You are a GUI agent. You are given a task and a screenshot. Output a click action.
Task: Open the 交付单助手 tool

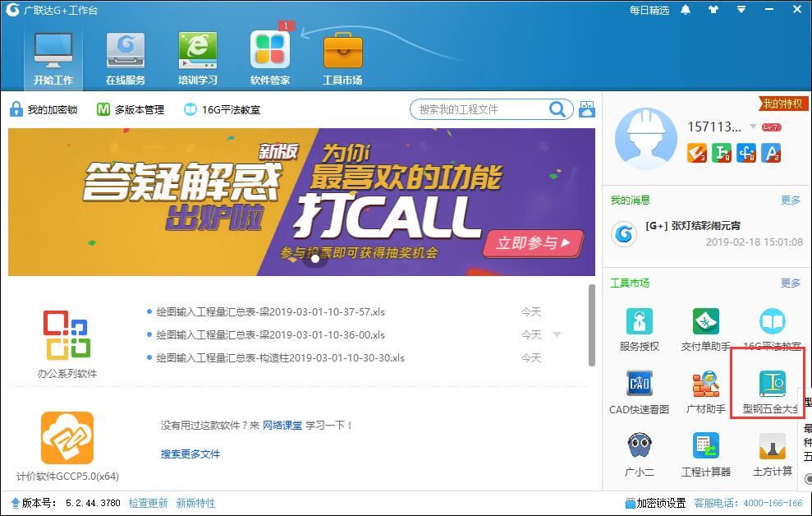pos(705,329)
